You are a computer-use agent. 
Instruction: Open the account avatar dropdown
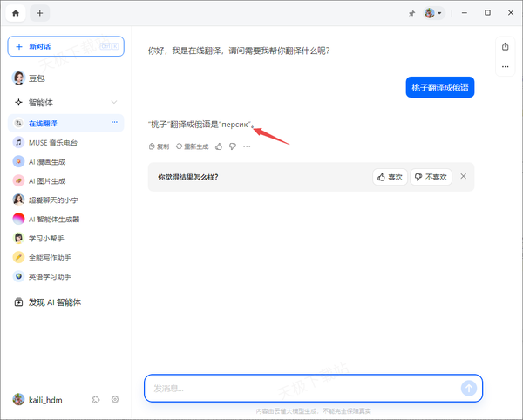click(x=433, y=13)
